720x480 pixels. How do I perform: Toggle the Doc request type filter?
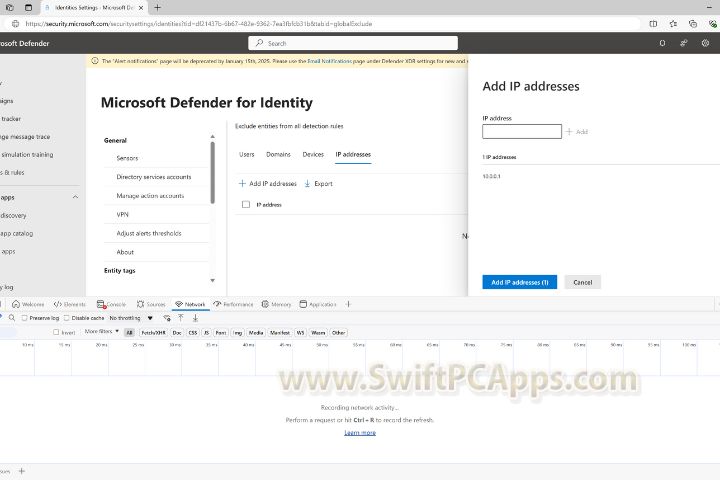177,333
